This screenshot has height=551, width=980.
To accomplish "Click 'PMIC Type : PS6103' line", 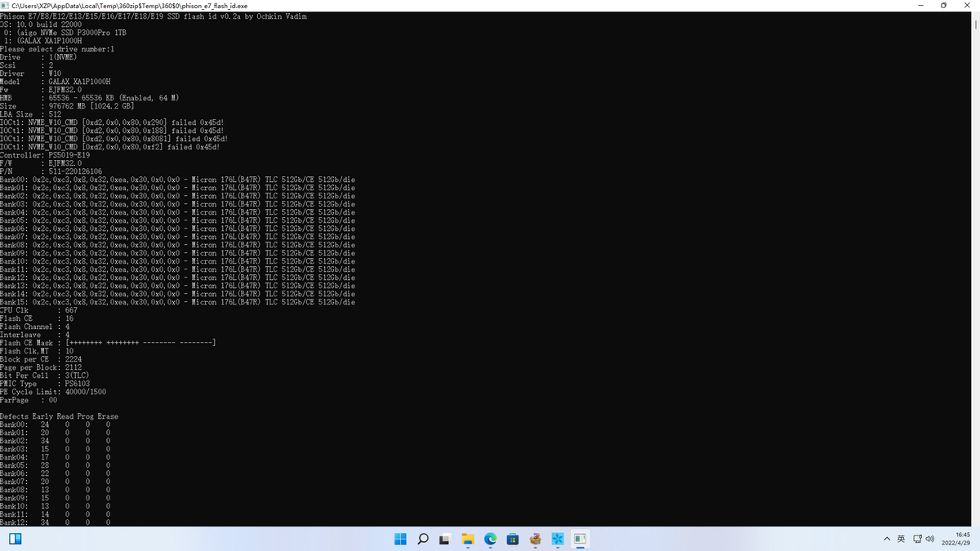I will tap(45, 384).
